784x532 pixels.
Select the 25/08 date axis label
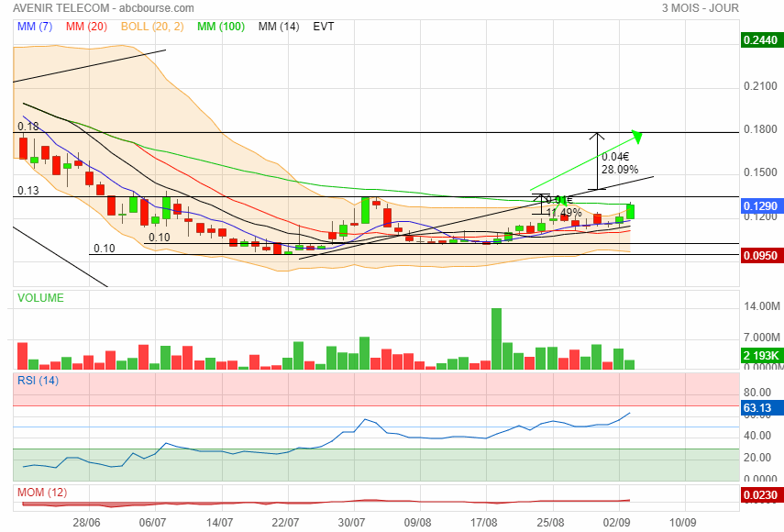(550, 523)
